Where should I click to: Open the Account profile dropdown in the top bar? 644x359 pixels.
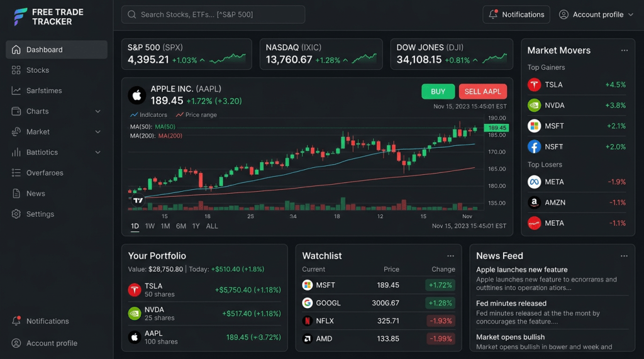click(x=596, y=14)
